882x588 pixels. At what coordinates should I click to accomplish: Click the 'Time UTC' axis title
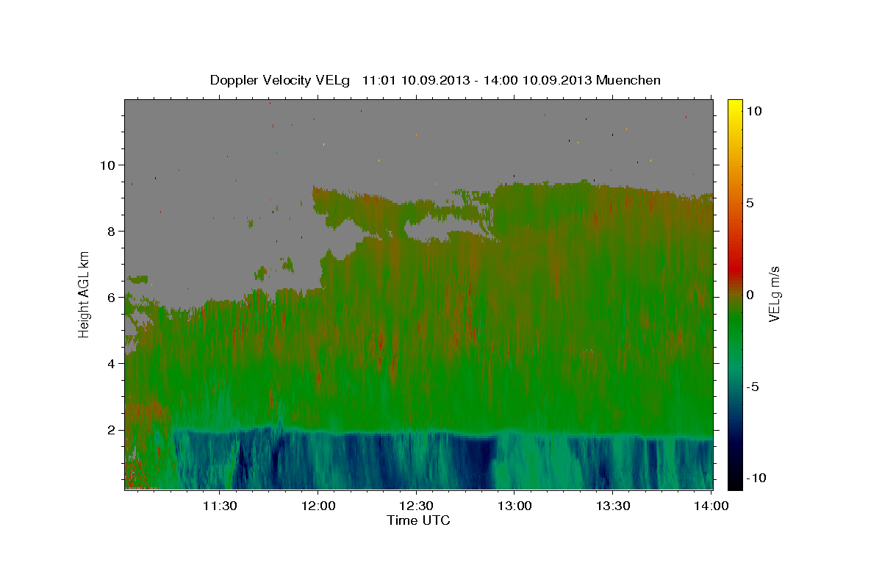[x=418, y=520]
